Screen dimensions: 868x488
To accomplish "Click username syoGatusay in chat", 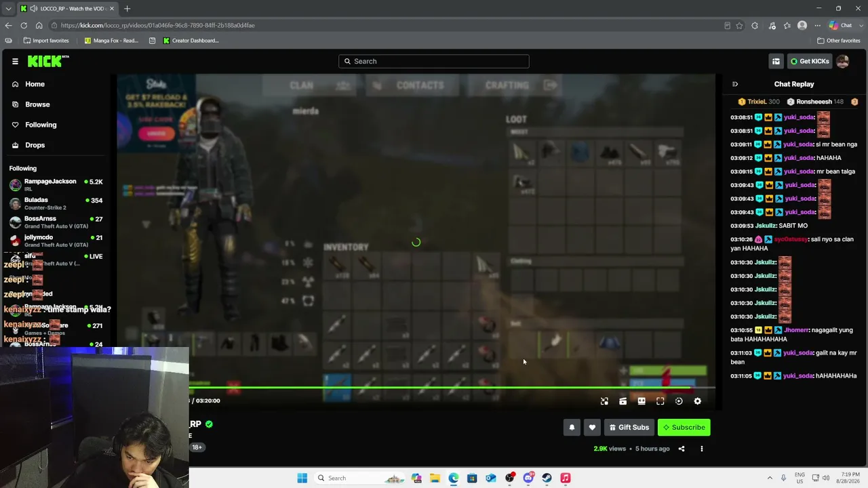I will pos(791,239).
